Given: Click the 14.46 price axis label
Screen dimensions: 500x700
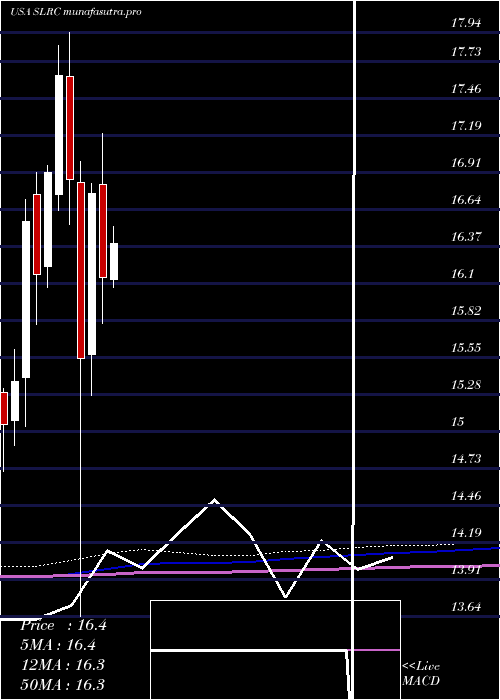Looking at the screenshot, I should click(466, 496).
